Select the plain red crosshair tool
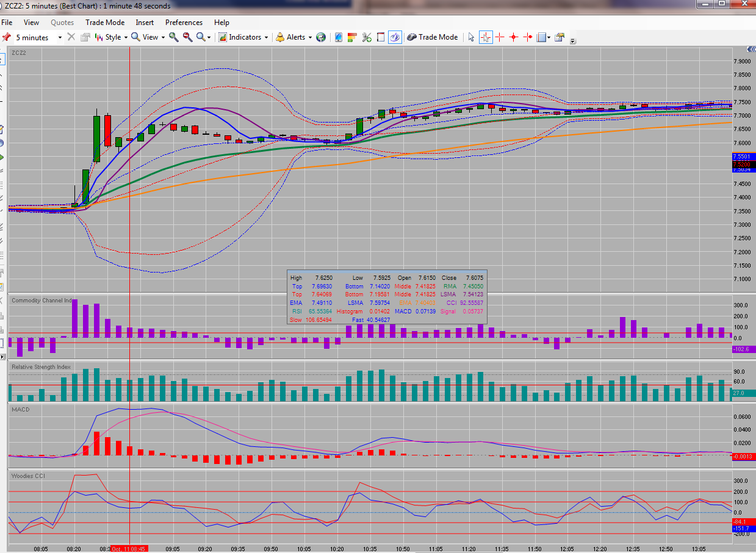The height and width of the screenshot is (553, 756). [x=500, y=37]
